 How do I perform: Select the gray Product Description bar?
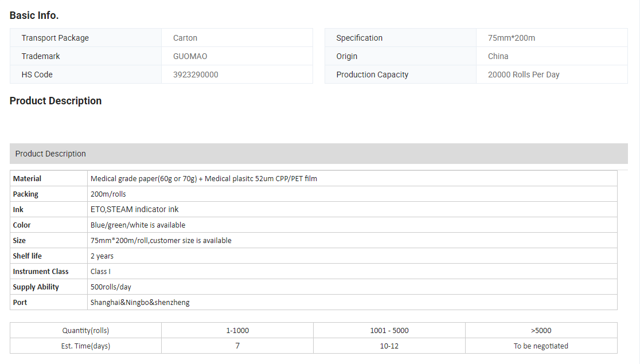pyautogui.click(x=318, y=154)
